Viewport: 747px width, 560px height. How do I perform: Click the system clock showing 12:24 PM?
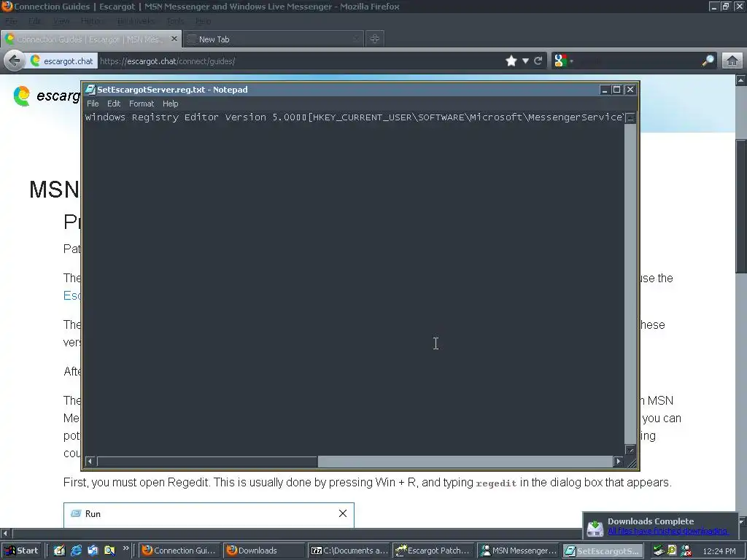tap(719, 551)
